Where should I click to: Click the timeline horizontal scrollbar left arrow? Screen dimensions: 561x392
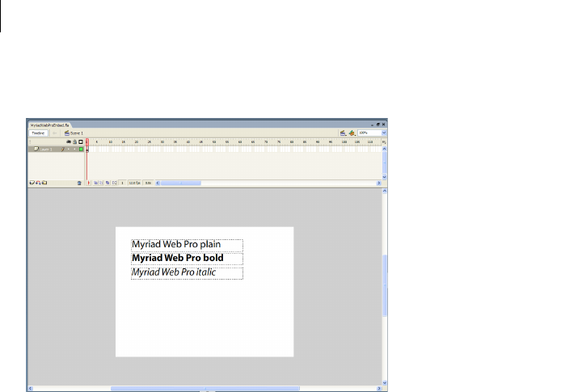click(x=158, y=183)
